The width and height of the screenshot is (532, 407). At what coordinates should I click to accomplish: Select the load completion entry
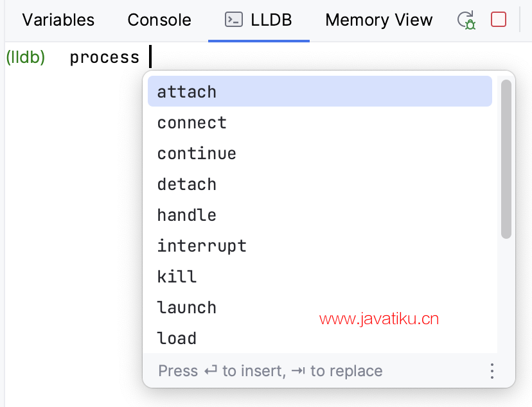(320, 338)
